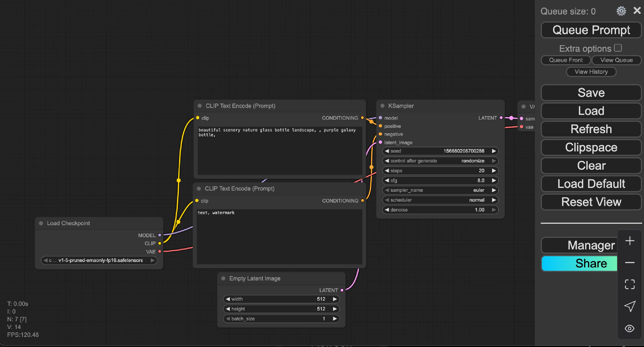Zoom in with the plus icon

pyautogui.click(x=630, y=241)
